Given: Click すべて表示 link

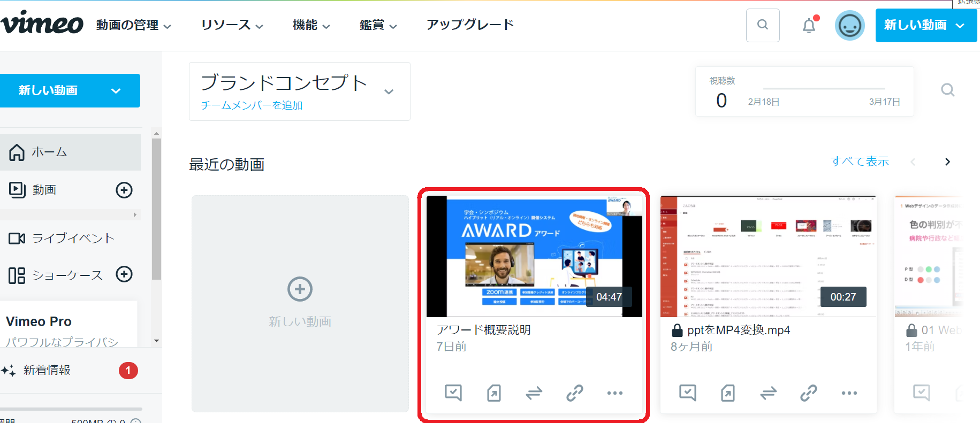Looking at the screenshot, I should click(860, 161).
